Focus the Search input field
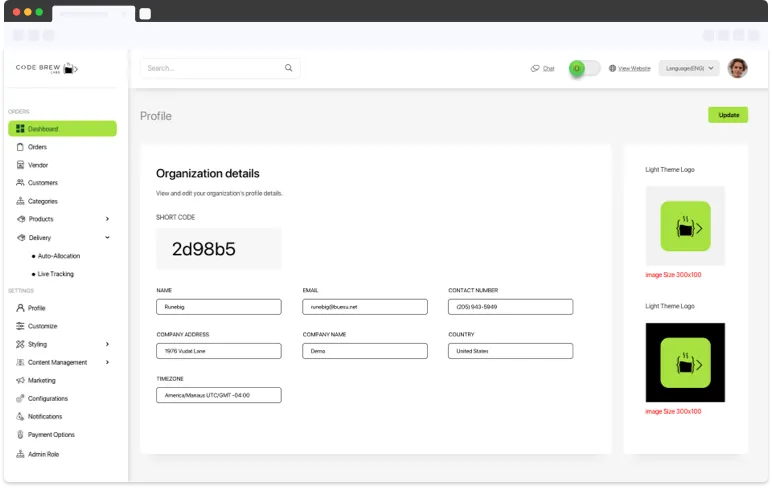The height and width of the screenshot is (488, 772). pos(220,68)
